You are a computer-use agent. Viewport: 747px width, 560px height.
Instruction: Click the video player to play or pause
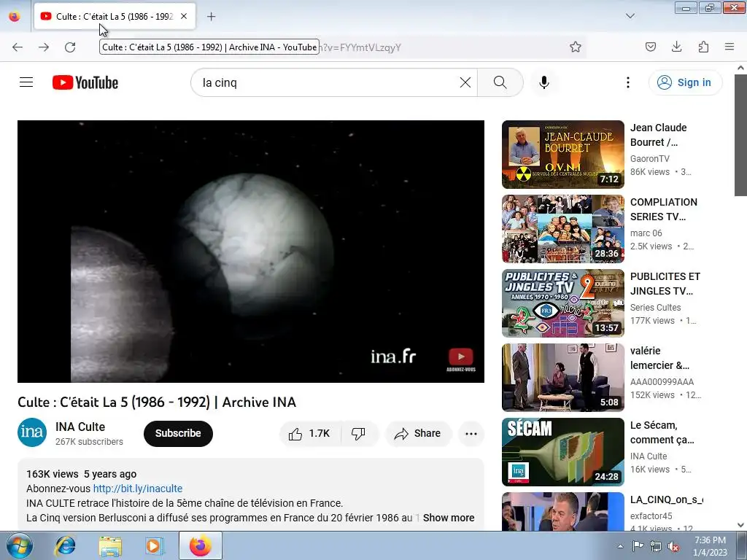coord(251,251)
